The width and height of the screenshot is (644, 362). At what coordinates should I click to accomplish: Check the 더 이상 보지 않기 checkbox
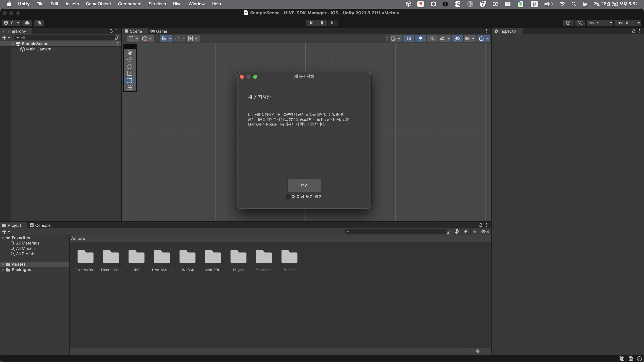[x=288, y=196]
